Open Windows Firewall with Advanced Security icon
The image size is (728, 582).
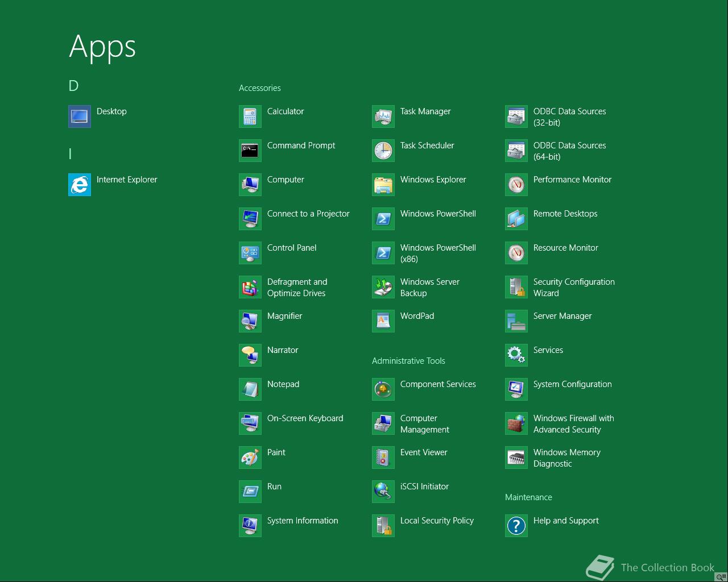click(516, 423)
